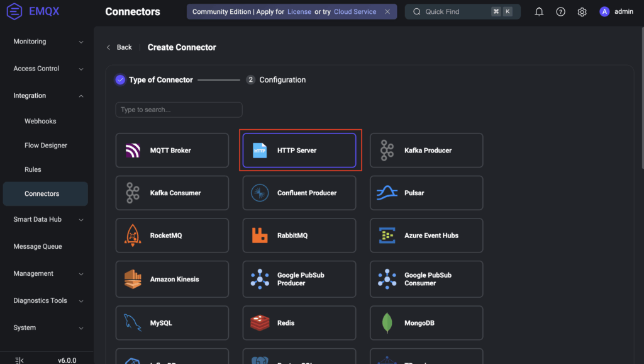
Task: Open the help question mark icon
Action: (x=560, y=12)
